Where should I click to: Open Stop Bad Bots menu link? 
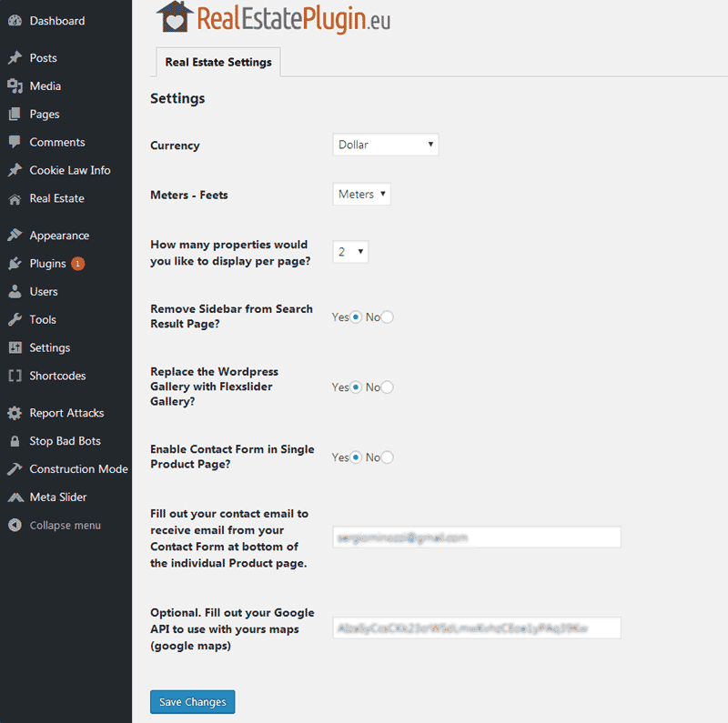(65, 441)
